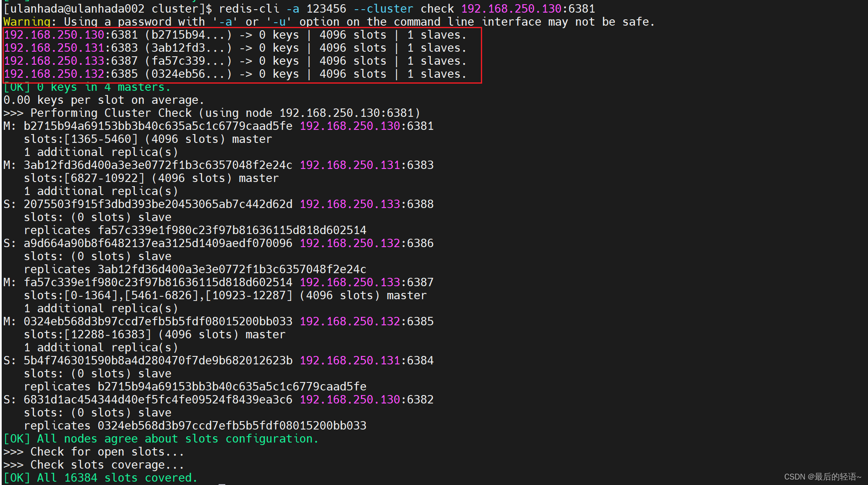Click 'replicates fa57c339e1f980c23f97b81636115d818d602514' line
The height and width of the screenshot is (485, 868).
click(x=195, y=230)
